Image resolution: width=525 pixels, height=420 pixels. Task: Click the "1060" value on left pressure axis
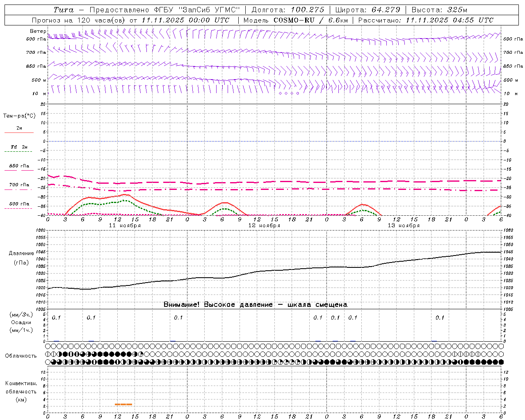40,230
